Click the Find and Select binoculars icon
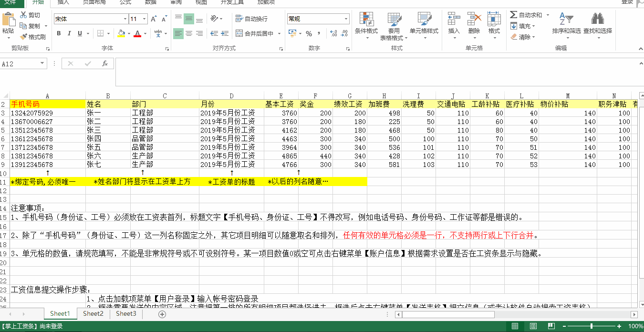 tap(597, 20)
